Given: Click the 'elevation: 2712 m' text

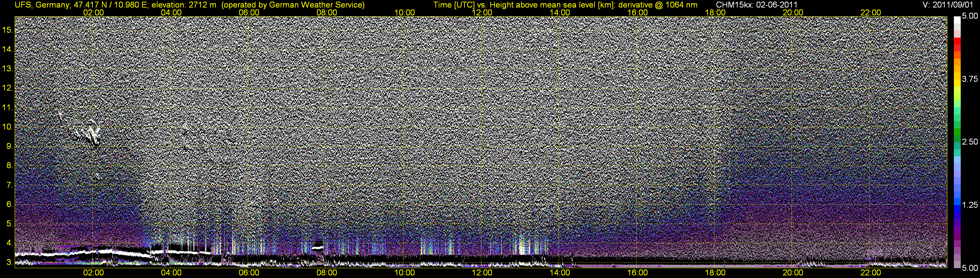Looking at the screenshot, I should (x=184, y=5).
